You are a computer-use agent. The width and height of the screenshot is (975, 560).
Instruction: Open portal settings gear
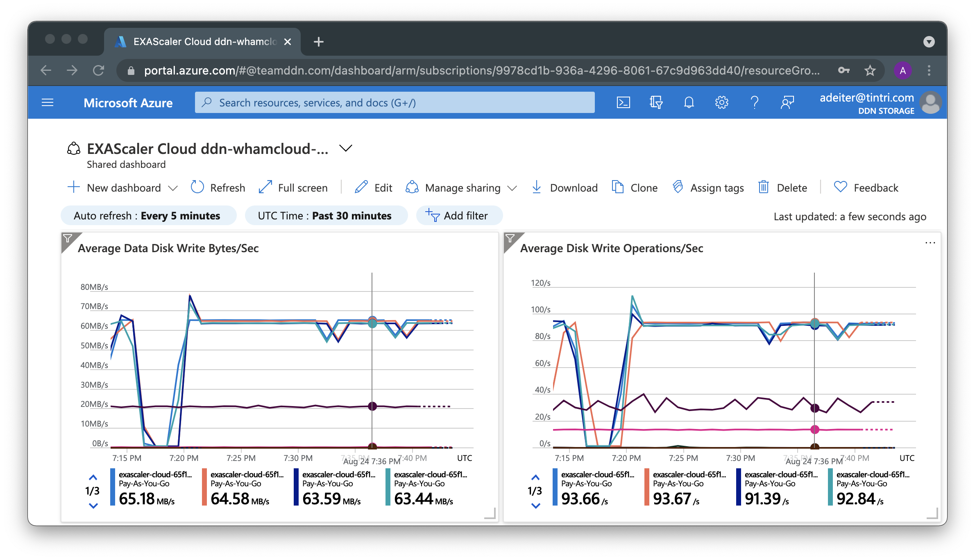721,102
